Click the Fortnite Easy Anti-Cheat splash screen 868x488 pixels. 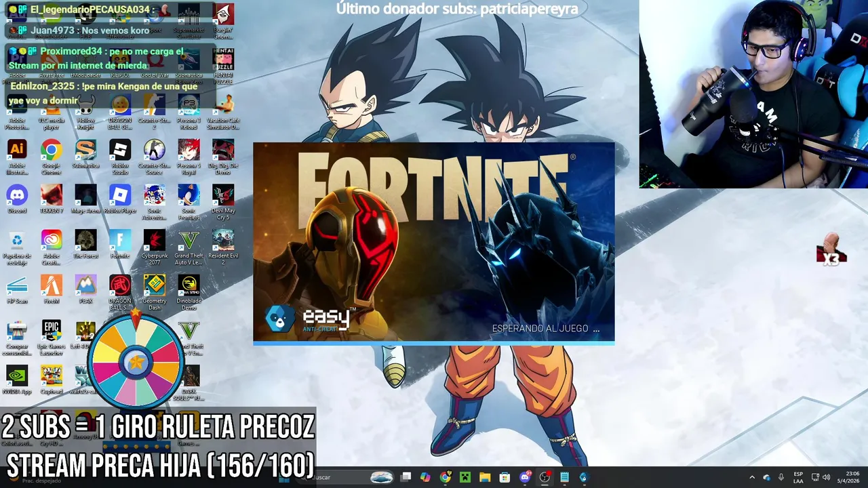coord(434,244)
